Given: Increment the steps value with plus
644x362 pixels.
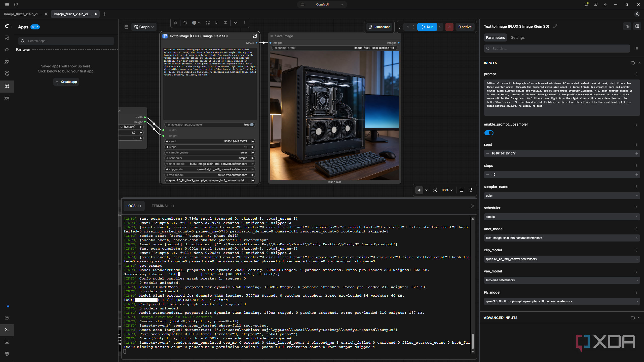Looking at the screenshot, I should (637, 175).
